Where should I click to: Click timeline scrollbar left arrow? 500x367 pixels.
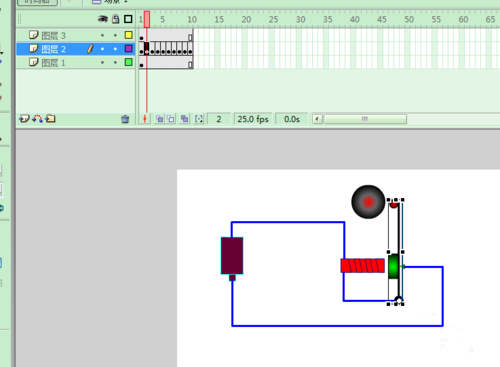(x=317, y=119)
